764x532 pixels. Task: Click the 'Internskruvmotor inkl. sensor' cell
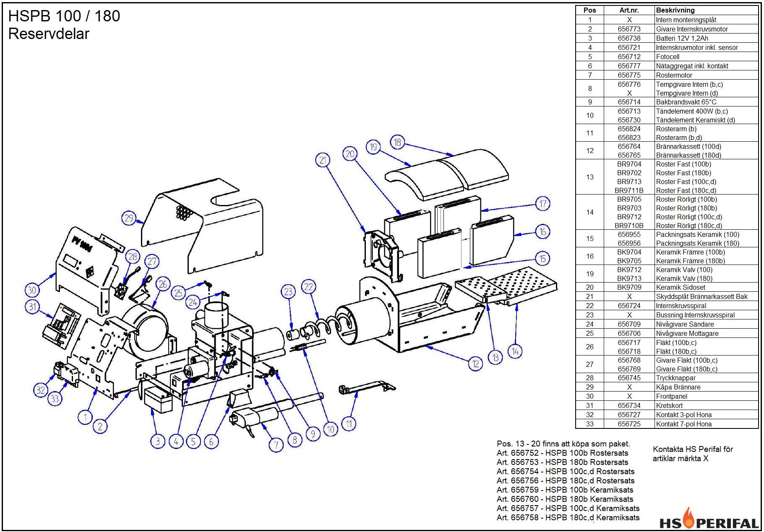click(x=707, y=47)
